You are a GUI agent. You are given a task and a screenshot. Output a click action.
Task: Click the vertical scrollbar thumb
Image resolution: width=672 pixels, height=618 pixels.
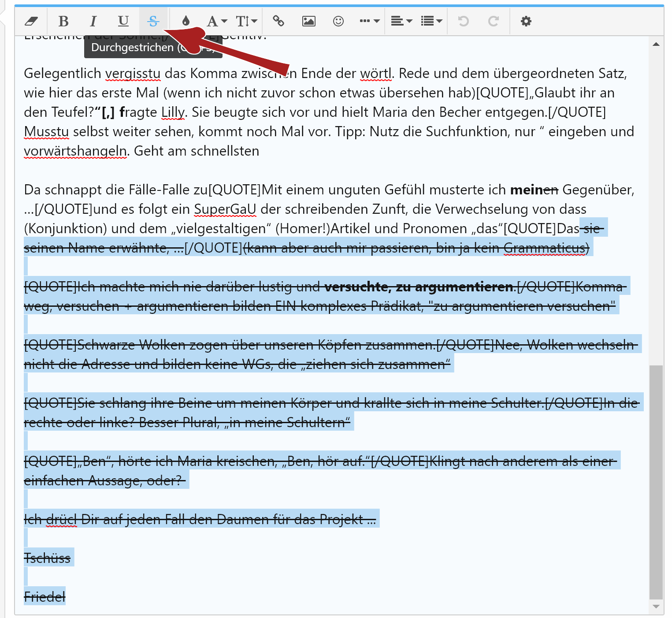coord(656,482)
